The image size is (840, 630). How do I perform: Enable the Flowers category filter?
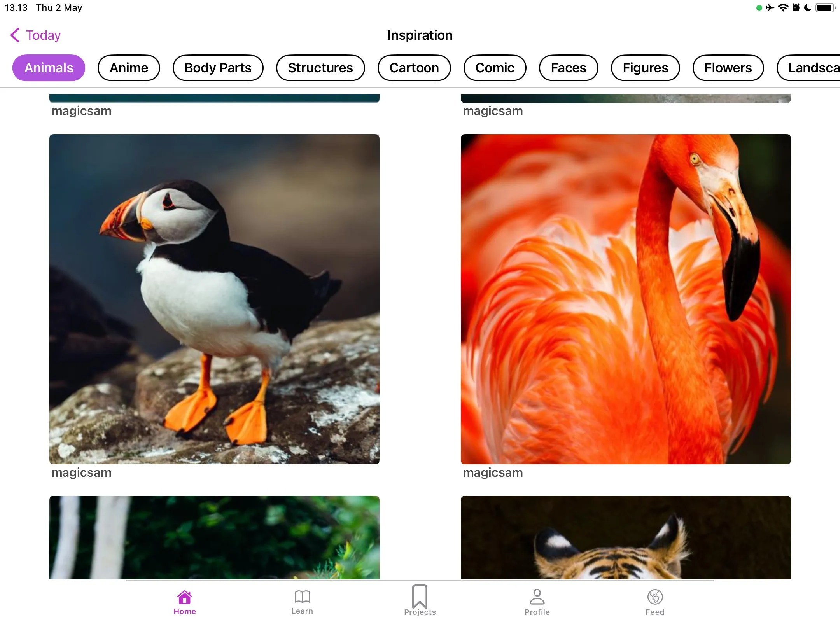[x=728, y=67]
